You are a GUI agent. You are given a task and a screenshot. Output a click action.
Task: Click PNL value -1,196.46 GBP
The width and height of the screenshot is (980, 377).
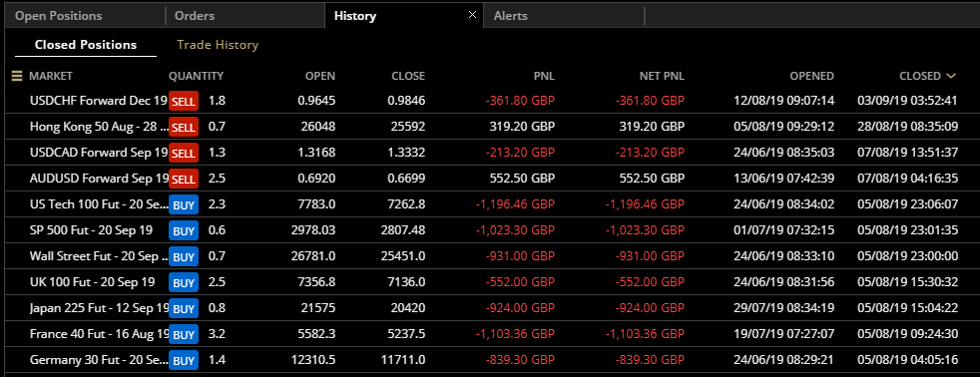coord(515,204)
